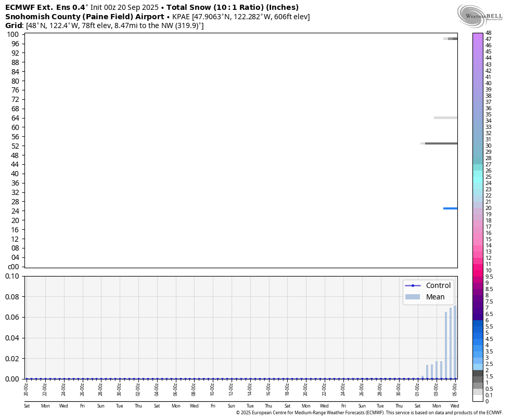Click the '64' label on member y-axis
This screenshot has height=420, width=512.
(x=15, y=118)
